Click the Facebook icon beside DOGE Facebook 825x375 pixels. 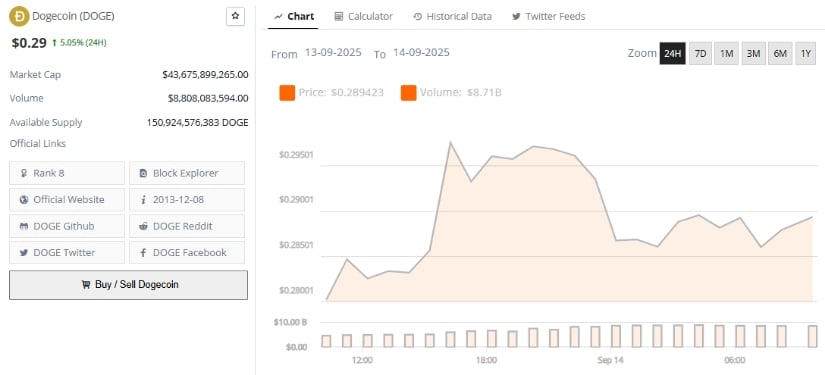(x=143, y=253)
